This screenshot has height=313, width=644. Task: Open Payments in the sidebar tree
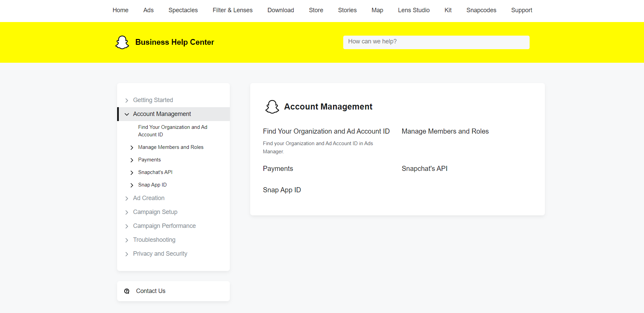tap(149, 160)
